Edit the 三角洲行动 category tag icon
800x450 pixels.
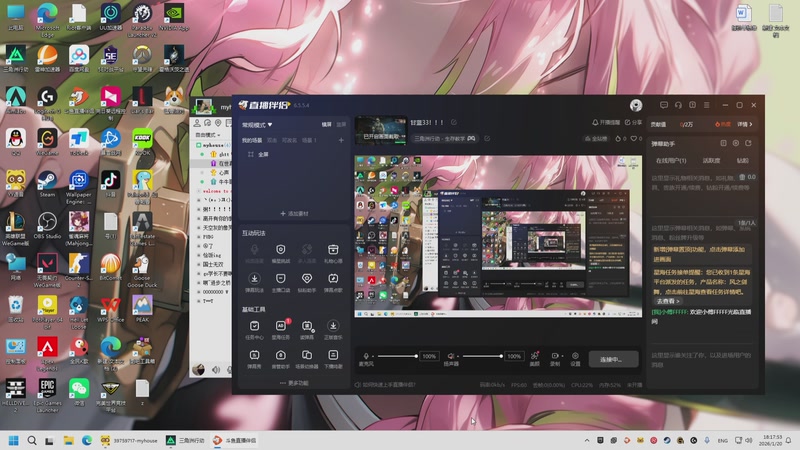tap(487, 138)
